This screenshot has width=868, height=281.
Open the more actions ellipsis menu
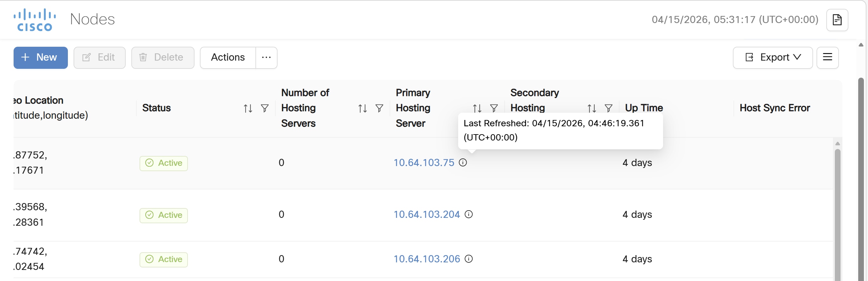click(266, 57)
